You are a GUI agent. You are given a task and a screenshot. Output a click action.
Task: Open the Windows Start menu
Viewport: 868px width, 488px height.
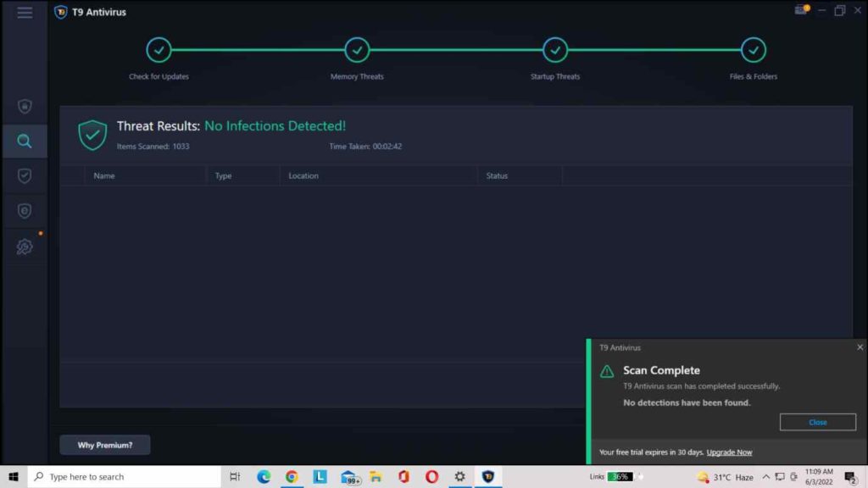point(14,476)
